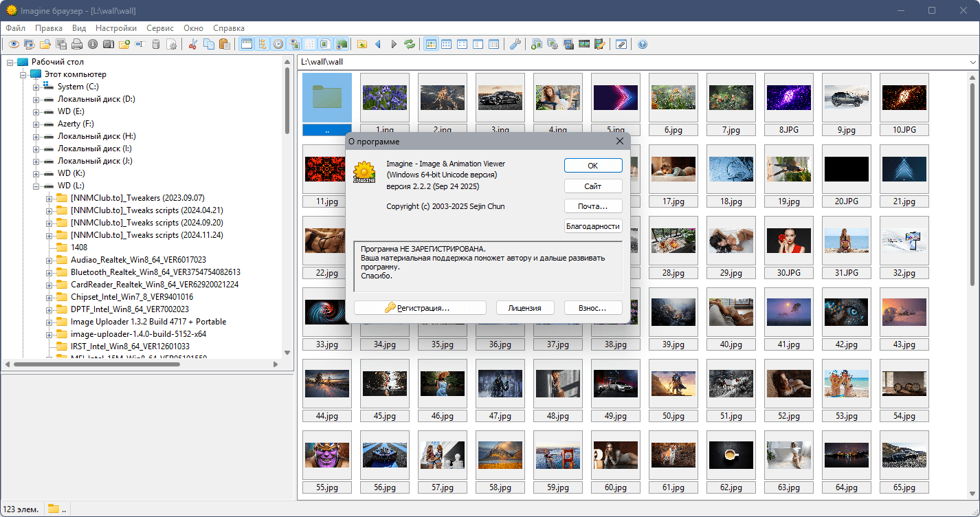Select the Cut tool in the toolbar
Image resolution: width=980 pixels, height=517 pixels.
point(193,43)
